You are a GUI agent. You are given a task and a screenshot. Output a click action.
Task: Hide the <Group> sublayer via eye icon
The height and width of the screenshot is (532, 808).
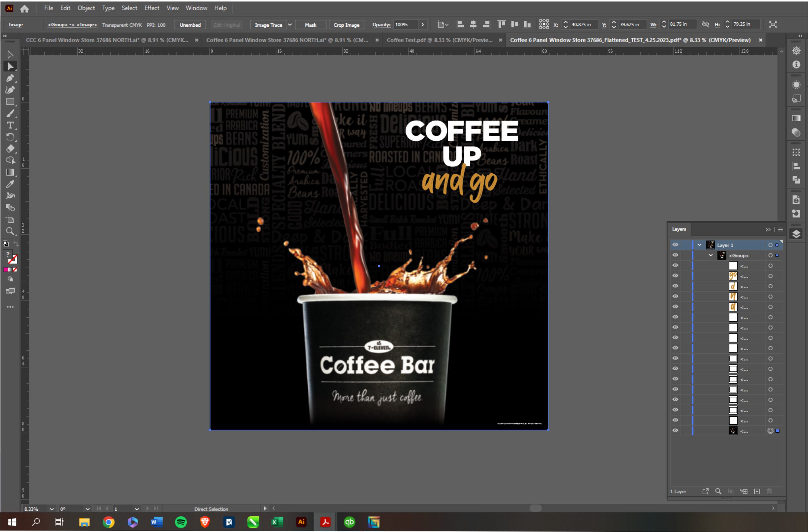pyautogui.click(x=675, y=255)
